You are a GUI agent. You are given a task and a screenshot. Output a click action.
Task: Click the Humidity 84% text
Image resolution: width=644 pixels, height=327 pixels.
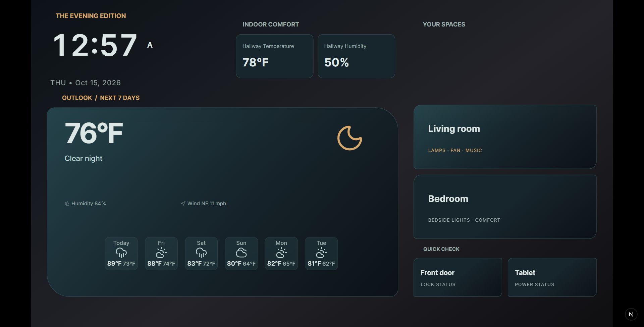[89, 204]
